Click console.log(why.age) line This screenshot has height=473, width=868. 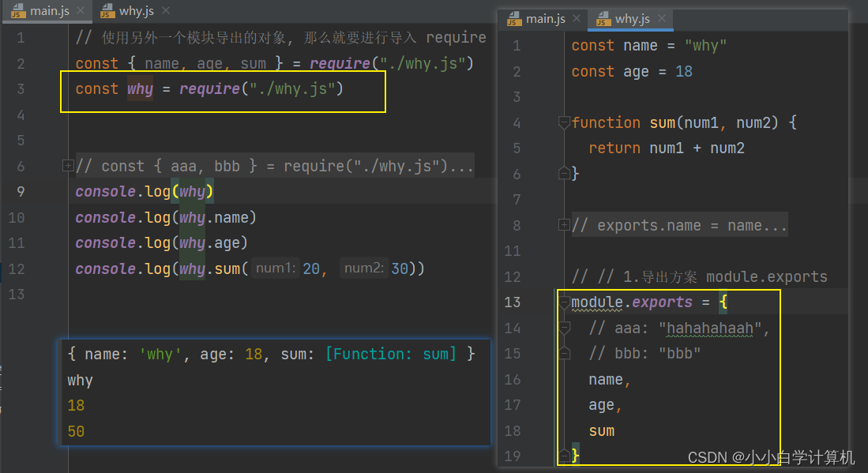point(162,243)
